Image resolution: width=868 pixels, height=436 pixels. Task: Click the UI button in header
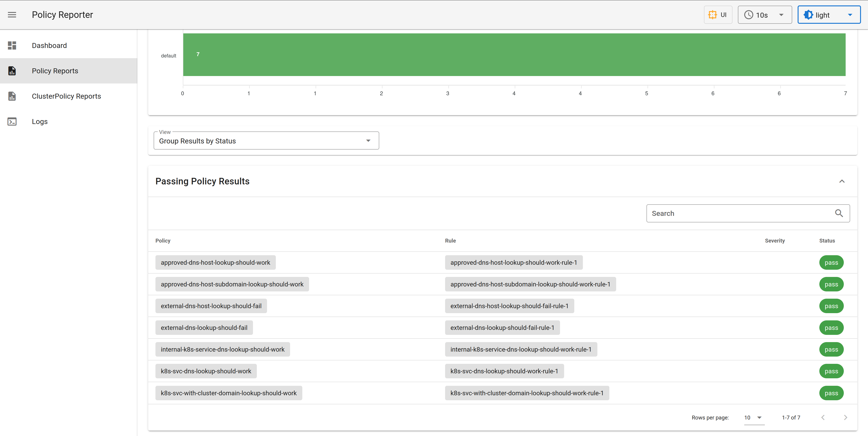coord(718,15)
